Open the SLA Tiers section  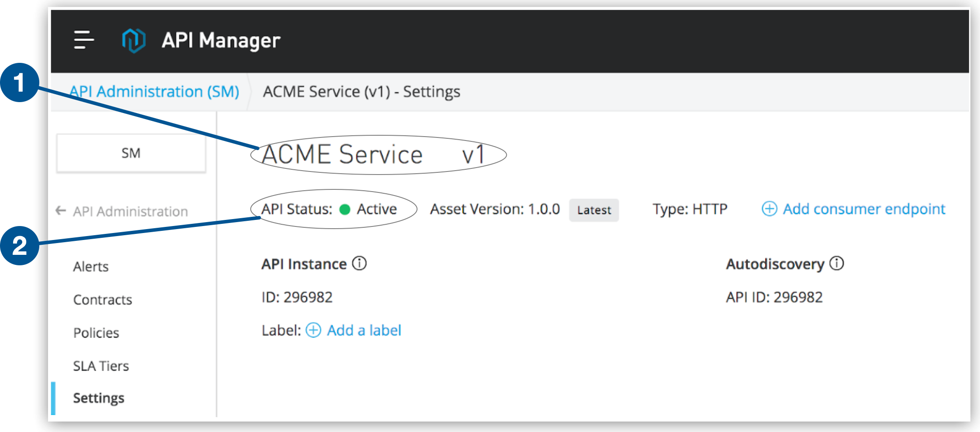pyautogui.click(x=101, y=366)
